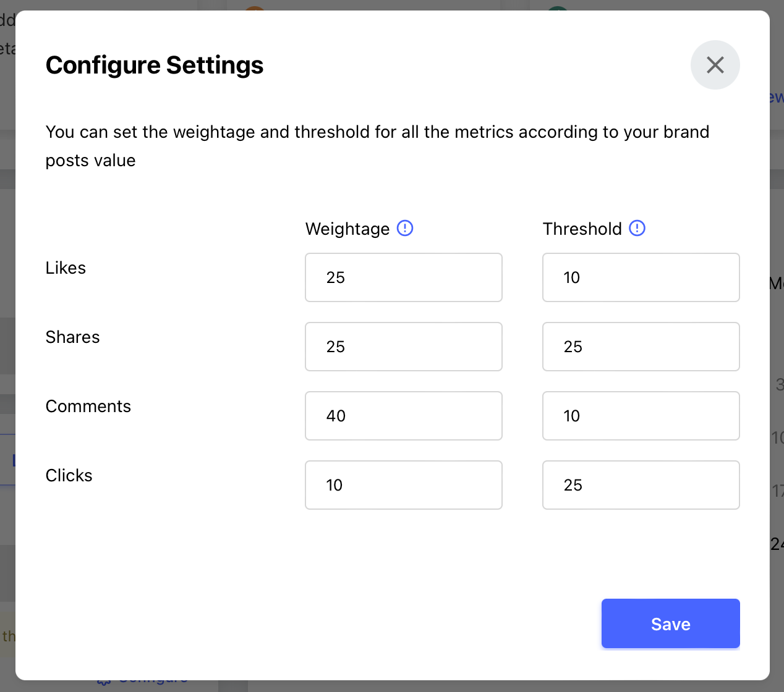Click the Threshold column heading
This screenshot has width=784, height=692.
click(582, 229)
